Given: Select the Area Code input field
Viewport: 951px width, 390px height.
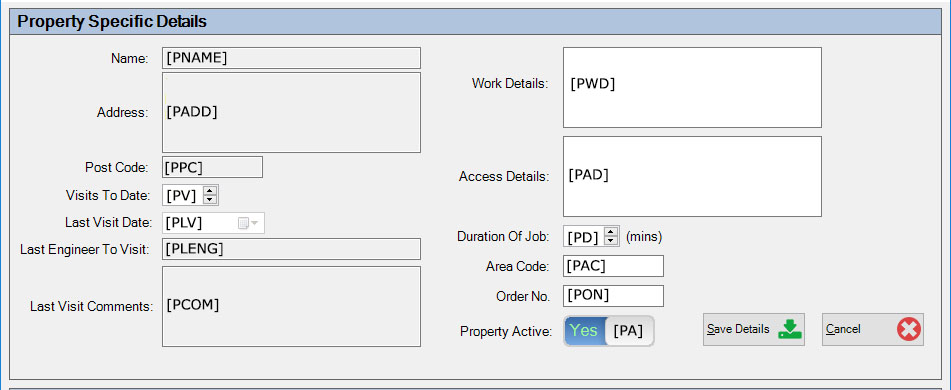Looking at the screenshot, I should click(613, 266).
